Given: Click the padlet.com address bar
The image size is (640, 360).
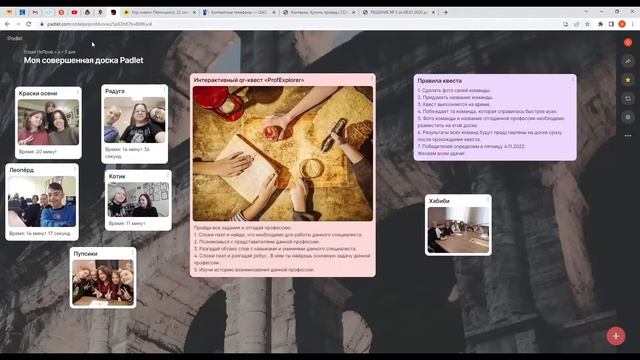Looking at the screenshot, I should pos(298,24).
